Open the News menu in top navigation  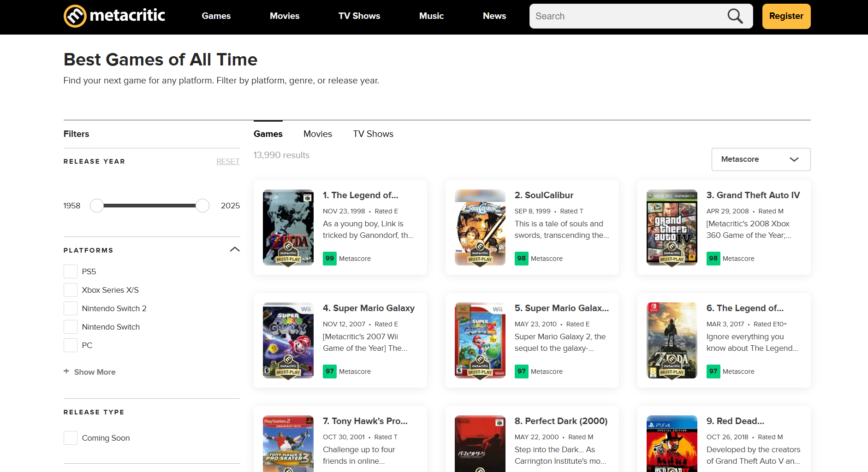[494, 16]
